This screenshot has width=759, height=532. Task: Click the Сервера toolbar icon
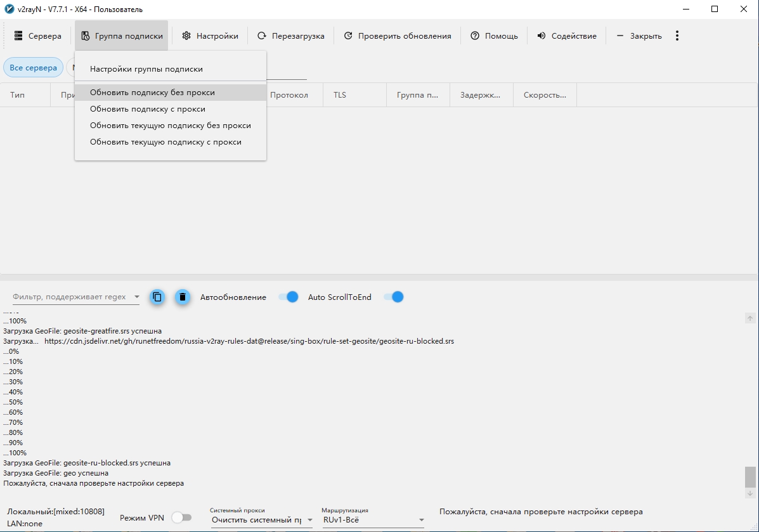tap(18, 36)
